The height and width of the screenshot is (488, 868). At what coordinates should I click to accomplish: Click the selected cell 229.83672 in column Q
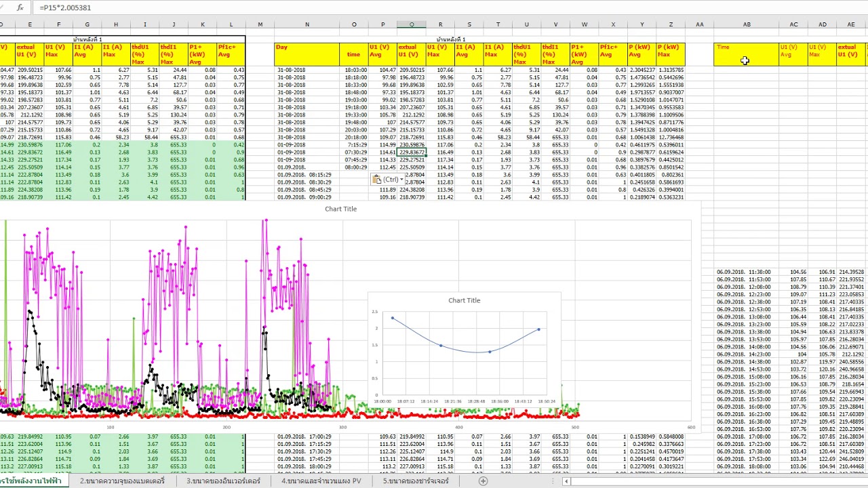coord(411,152)
